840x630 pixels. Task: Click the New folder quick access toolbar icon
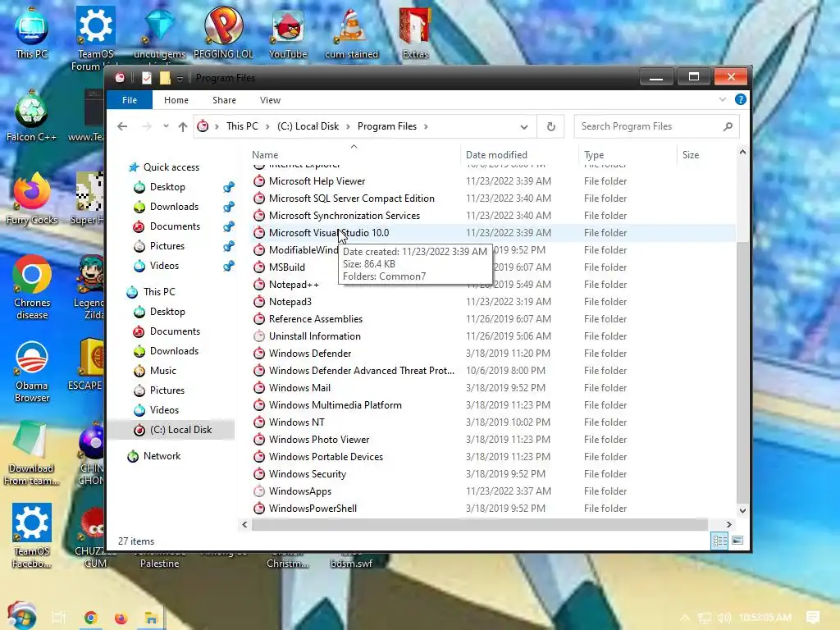(x=164, y=78)
